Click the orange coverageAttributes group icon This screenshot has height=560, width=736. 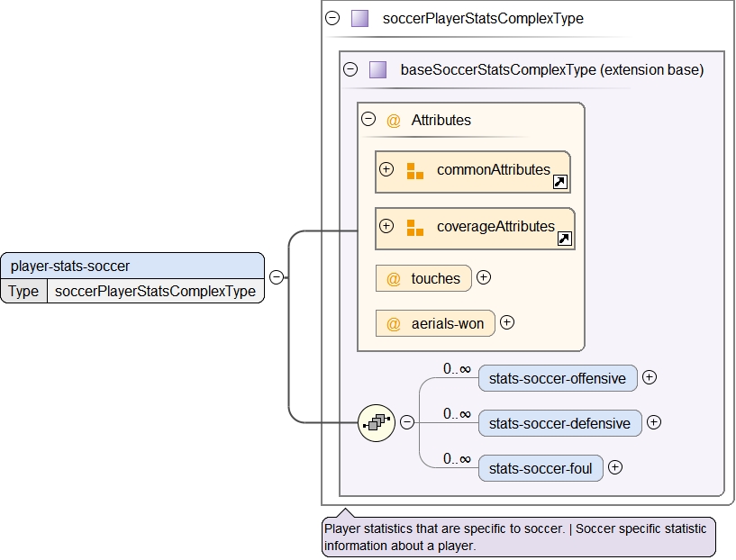414,228
